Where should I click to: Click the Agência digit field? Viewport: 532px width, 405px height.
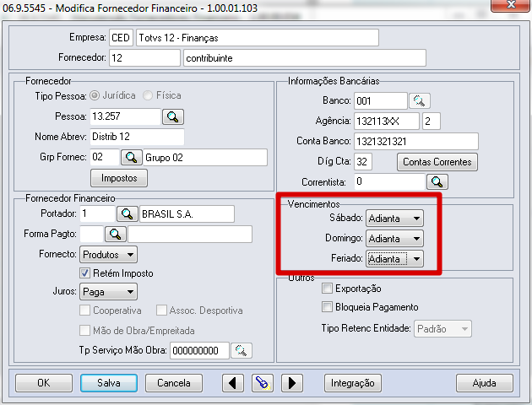432,121
